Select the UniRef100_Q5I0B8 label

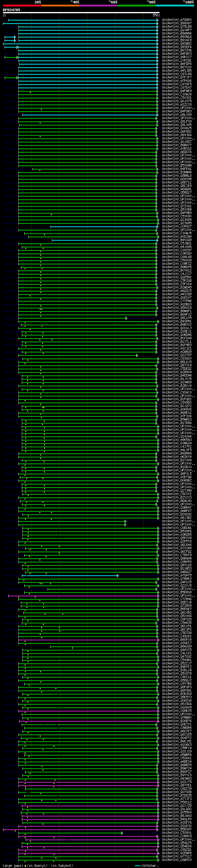coord(176,210)
